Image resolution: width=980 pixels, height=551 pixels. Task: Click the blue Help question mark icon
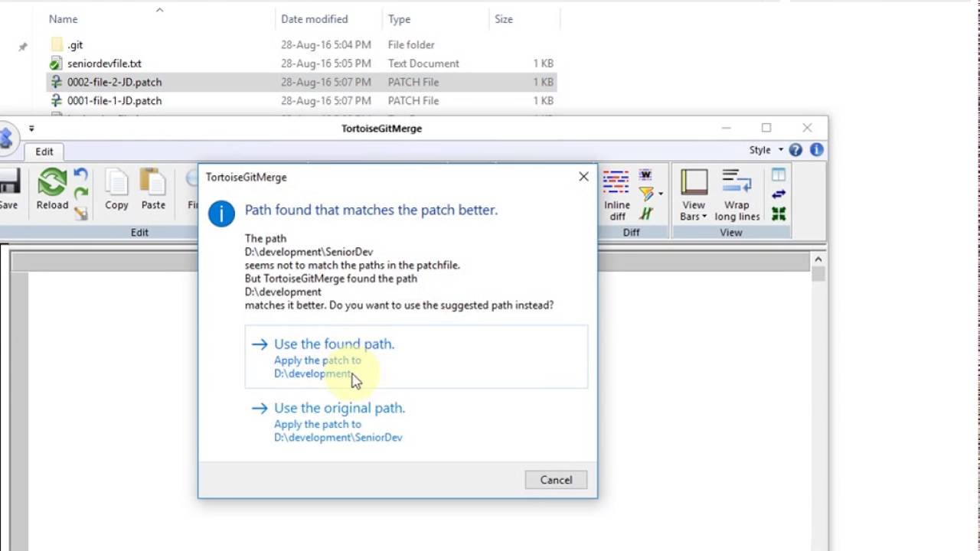click(x=795, y=150)
